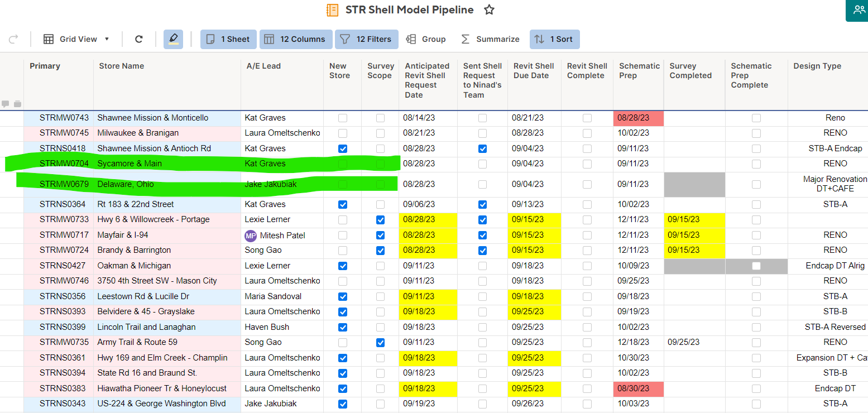The height and width of the screenshot is (413, 868).
Task: Open the 12 Filters panel
Action: click(367, 39)
